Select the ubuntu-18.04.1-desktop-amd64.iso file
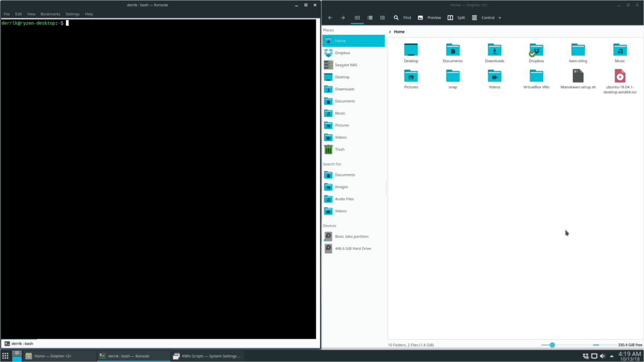The image size is (644, 362). coord(620,82)
